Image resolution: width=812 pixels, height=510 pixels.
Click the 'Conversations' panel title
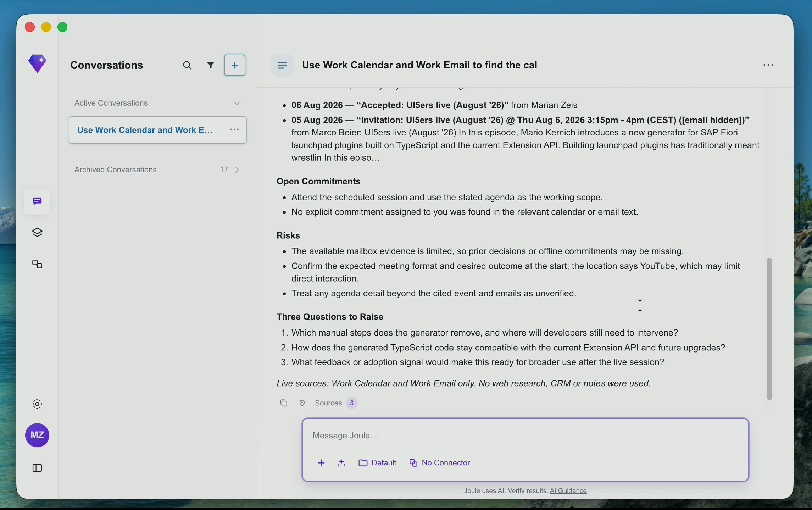pos(106,65)
